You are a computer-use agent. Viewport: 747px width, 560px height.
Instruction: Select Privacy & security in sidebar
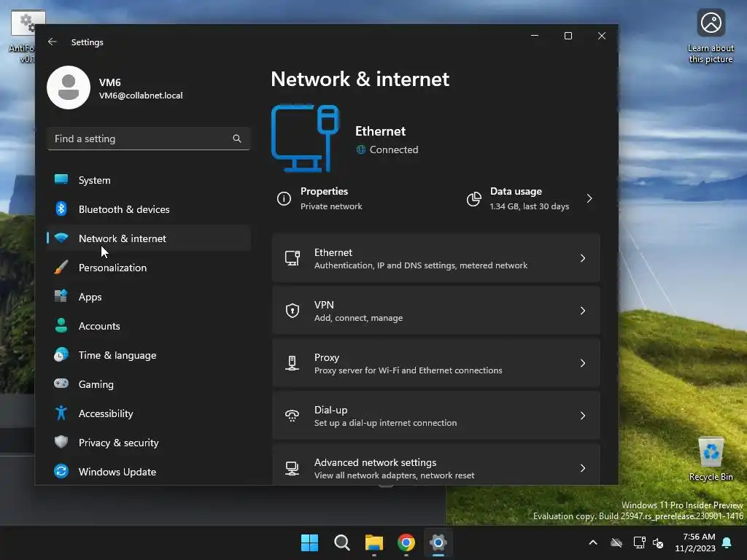[149, 443]
